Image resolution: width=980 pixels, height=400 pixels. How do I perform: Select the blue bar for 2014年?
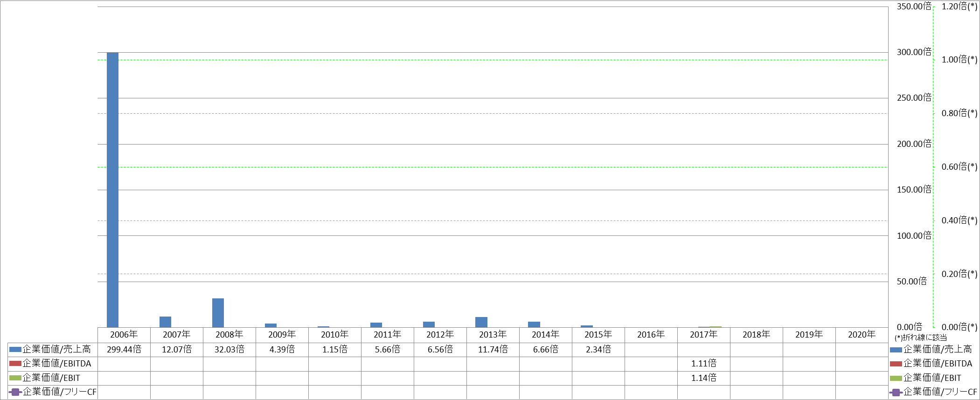point(534,324)
